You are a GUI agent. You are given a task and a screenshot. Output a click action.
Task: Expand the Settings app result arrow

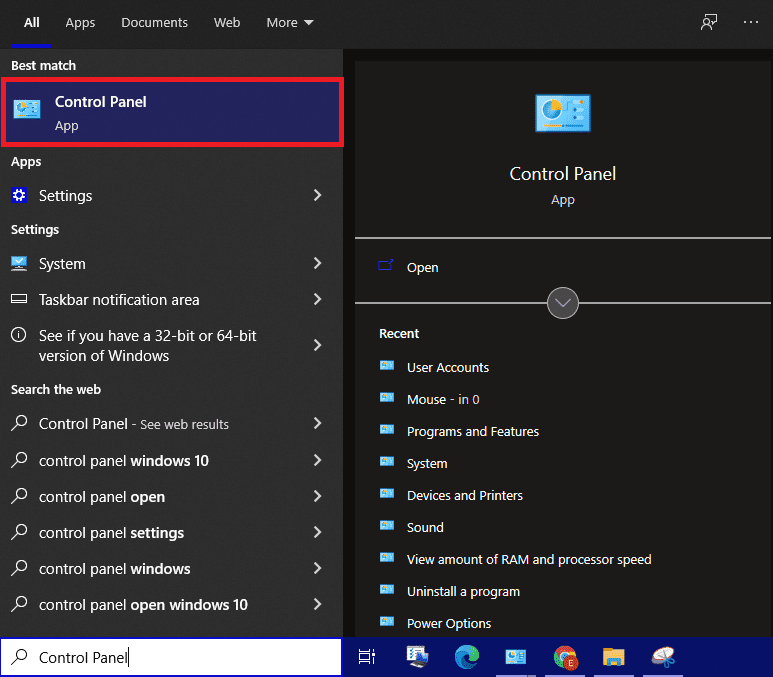tap(317, 195)
